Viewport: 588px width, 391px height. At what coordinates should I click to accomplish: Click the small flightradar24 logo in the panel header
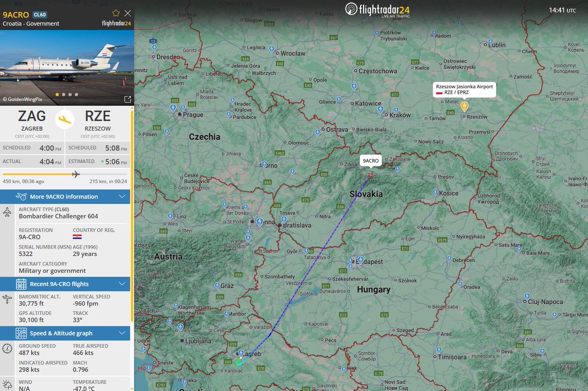[116, 23]
